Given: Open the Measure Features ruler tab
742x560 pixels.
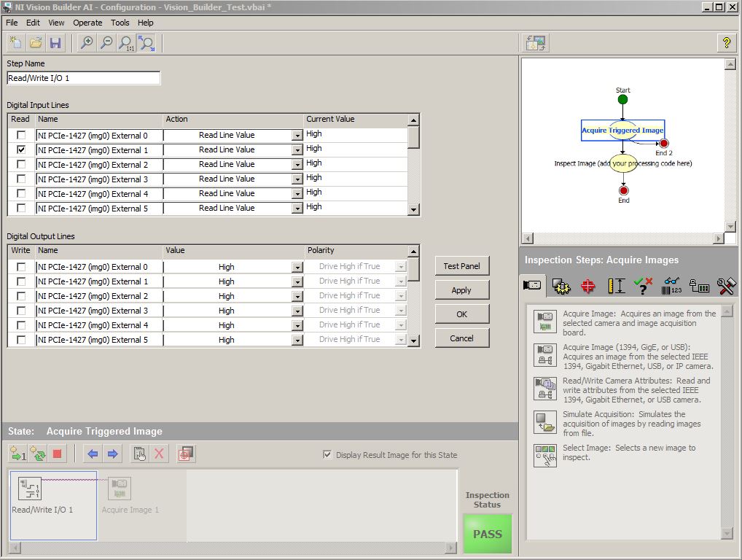Looking at the screenshot, I should 616,286.
